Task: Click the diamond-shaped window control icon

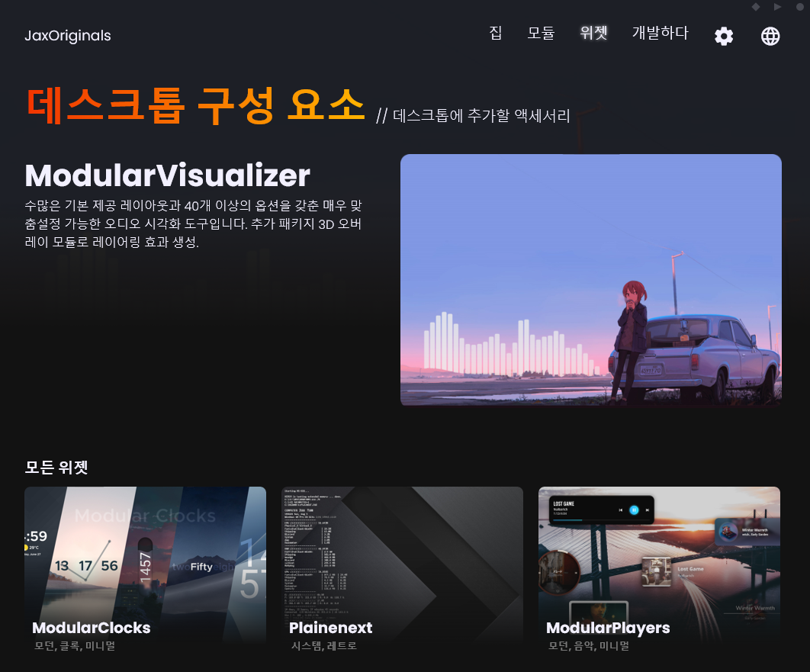Action: click(x=756, y=7)
